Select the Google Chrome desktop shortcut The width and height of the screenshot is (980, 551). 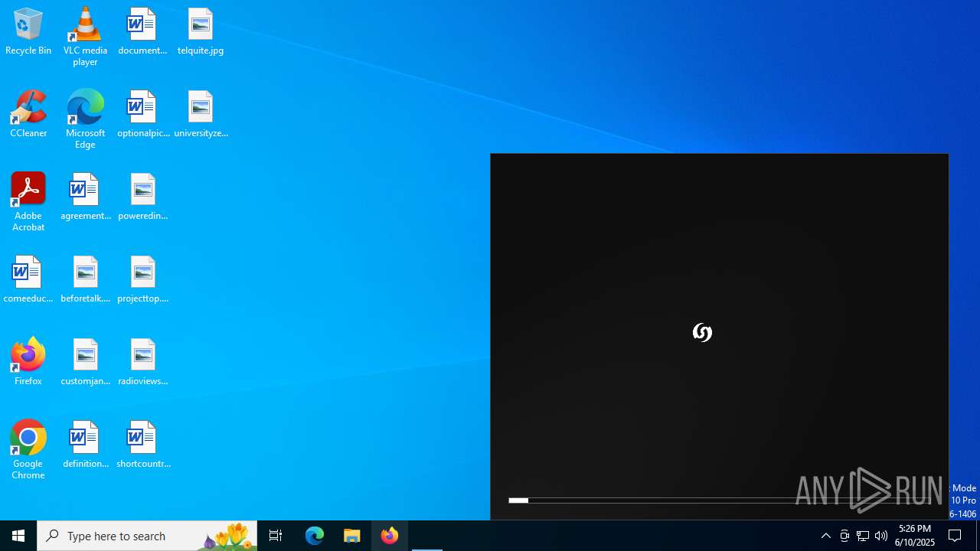click(x=28, y=450)
